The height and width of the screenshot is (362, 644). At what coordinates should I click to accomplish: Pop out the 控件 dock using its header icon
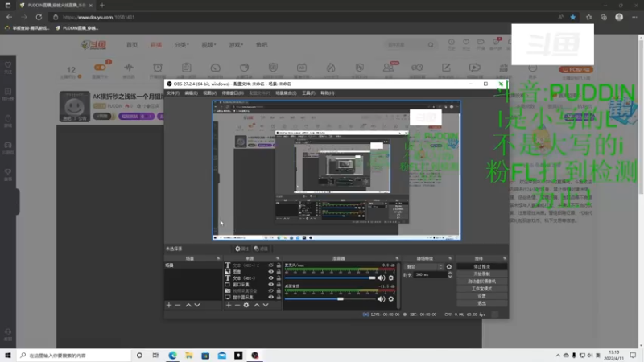[505, 258]
